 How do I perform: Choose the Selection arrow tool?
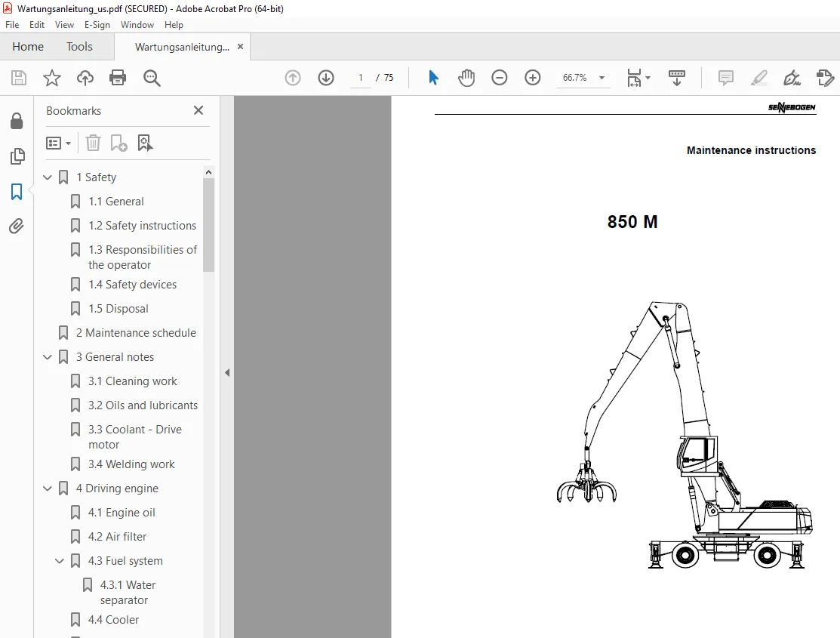pyautogui.click(x=433, y=78)
